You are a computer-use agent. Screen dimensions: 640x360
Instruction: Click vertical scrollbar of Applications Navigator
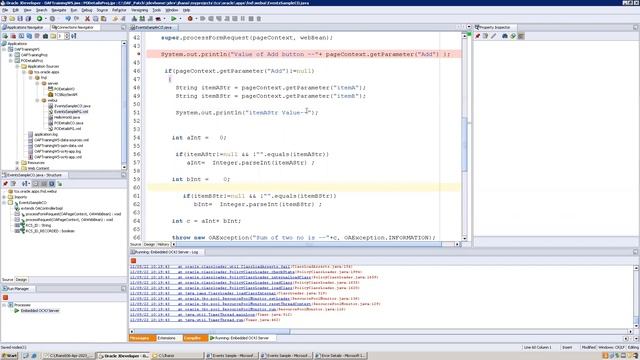124,105
